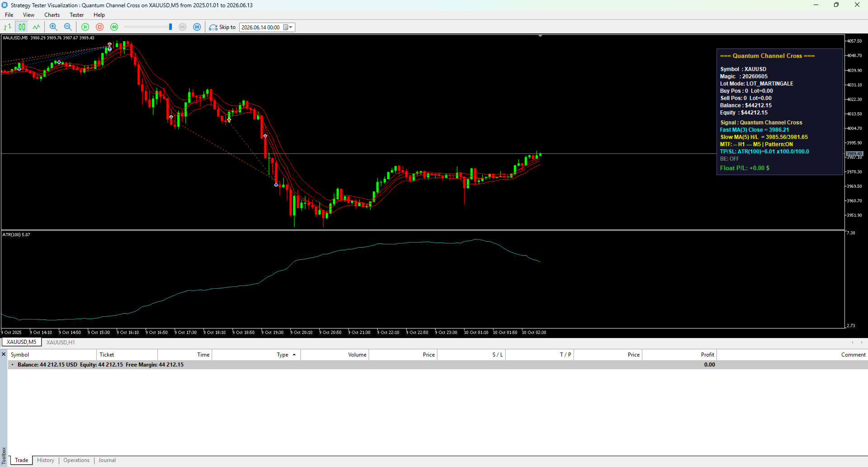
Task: Open the Charts menu
Action: tap(52, 15)
